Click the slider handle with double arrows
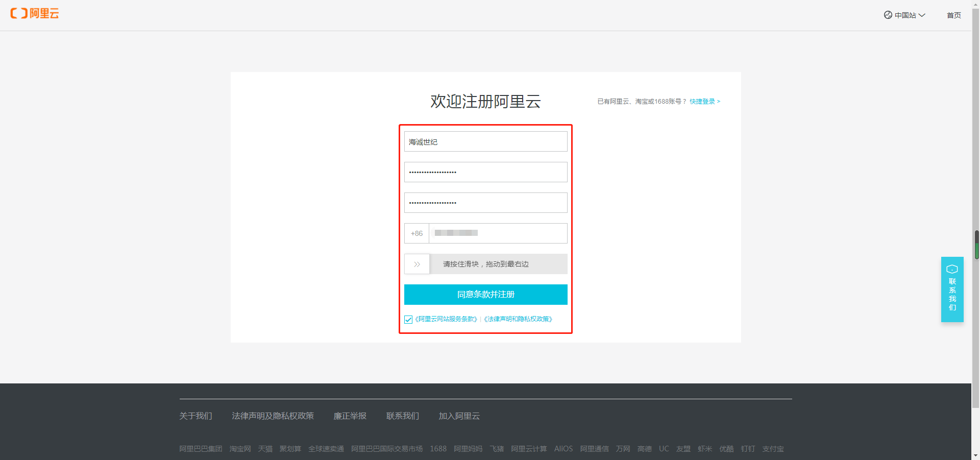The height and width of the screenshot is (460, 980). pyautogui.click(x=417, y=264)
